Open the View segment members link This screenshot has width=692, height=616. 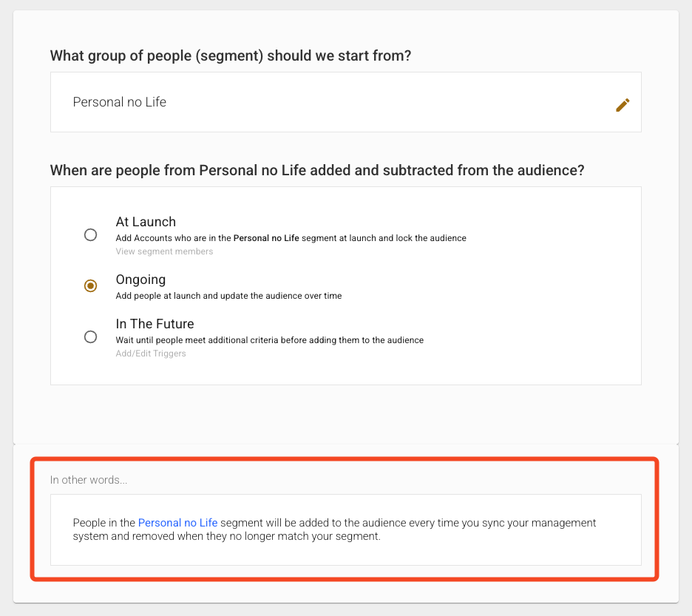click(x=164, y=251)
